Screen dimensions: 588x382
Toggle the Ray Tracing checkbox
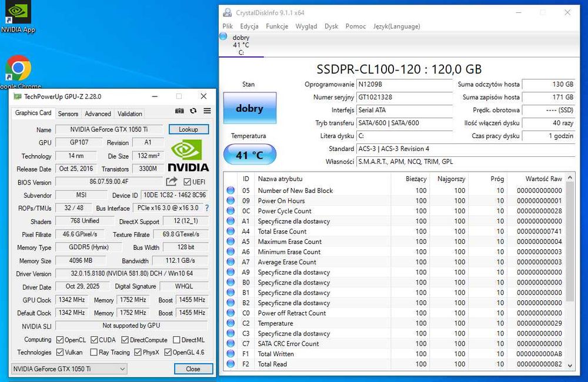[x=93, y=353]
